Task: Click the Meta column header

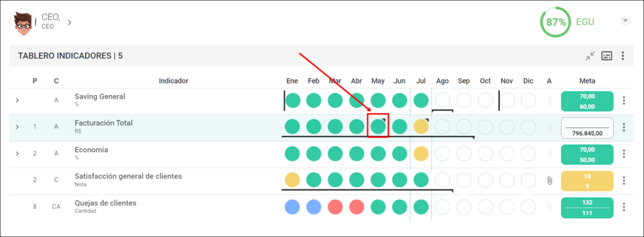Action: coord(587,81)
